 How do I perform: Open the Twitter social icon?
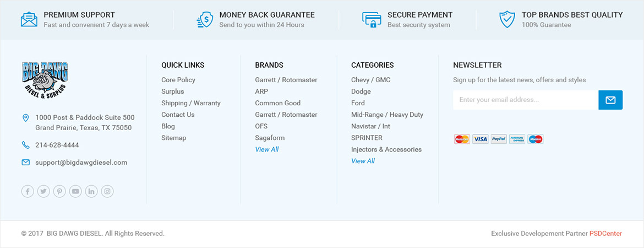tap(43, 191)
